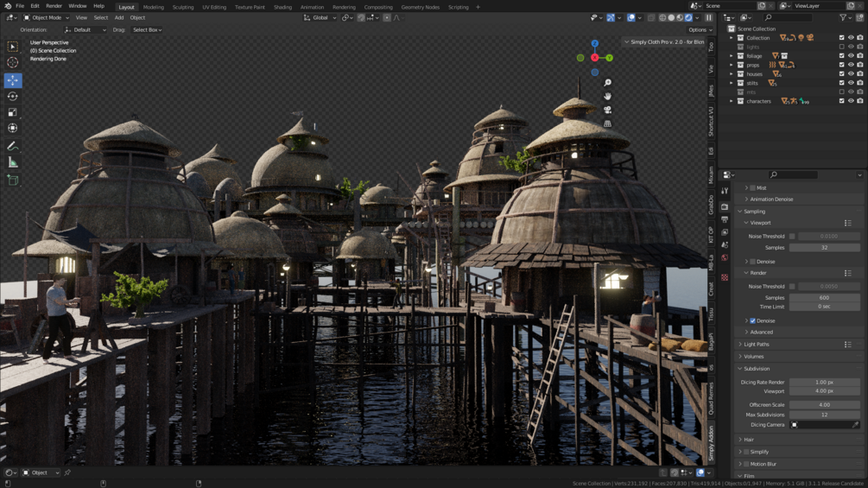Viewport: 868px width, 488px height.
Task: Open the Window menu
Action: tap(78, 6)
